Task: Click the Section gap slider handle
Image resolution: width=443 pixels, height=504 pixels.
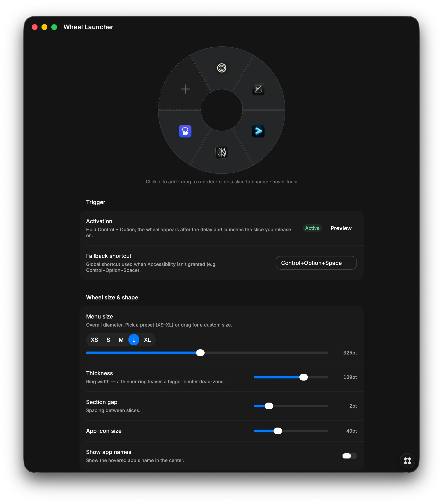Action: 268,406
